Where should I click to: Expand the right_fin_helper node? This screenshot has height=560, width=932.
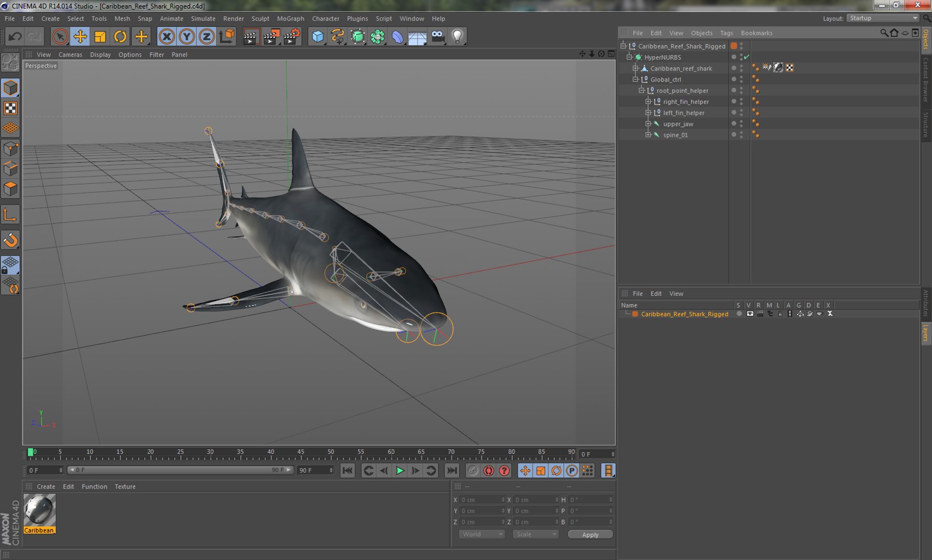pyautogui.click(x=648, y=102)
